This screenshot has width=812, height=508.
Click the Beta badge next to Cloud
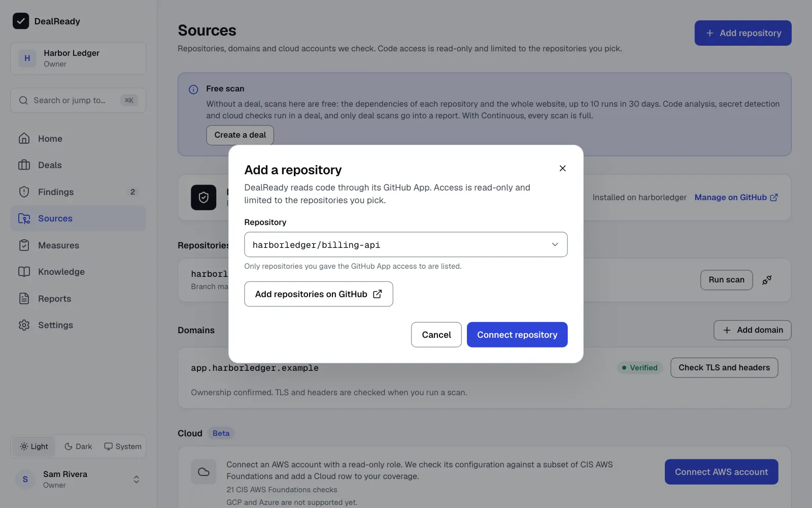[x=221, y=433]
